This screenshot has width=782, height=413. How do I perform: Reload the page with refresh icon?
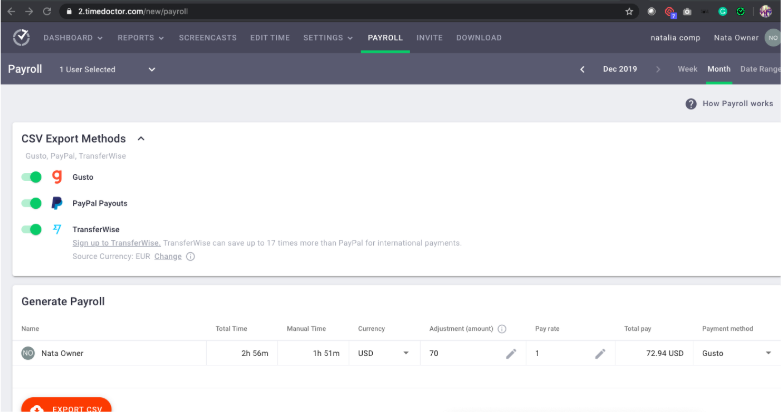pos(47,11)
